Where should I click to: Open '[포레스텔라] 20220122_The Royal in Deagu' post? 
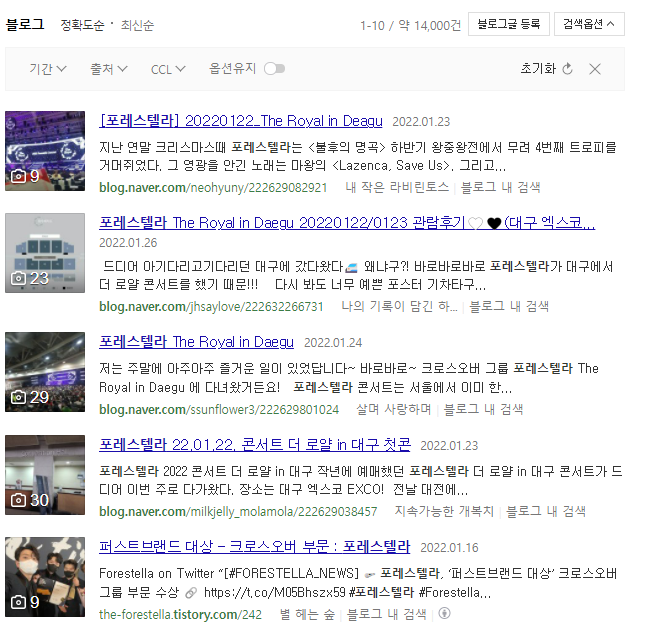point(241,121)
